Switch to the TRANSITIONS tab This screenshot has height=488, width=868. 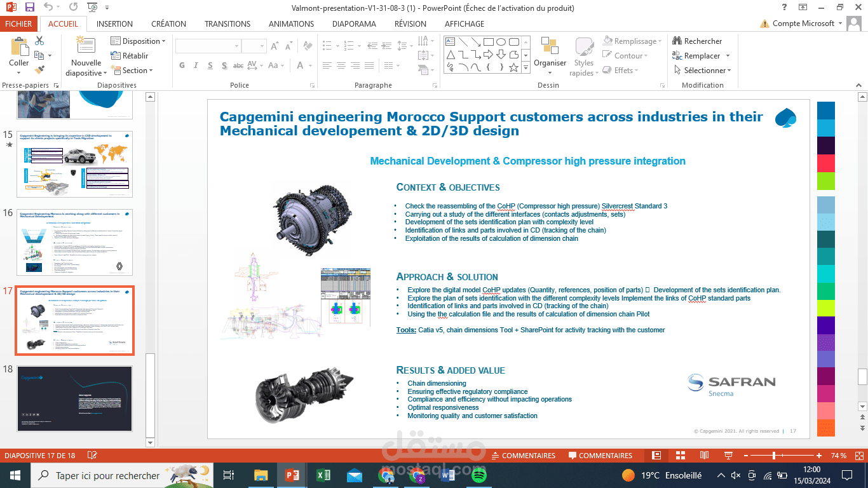(x=227, y=24)
